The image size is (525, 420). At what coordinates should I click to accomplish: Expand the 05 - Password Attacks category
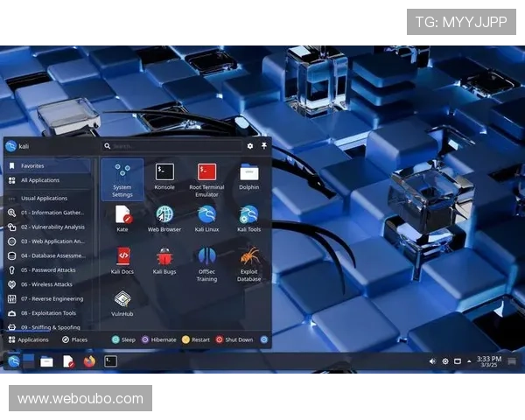point(48,270)
